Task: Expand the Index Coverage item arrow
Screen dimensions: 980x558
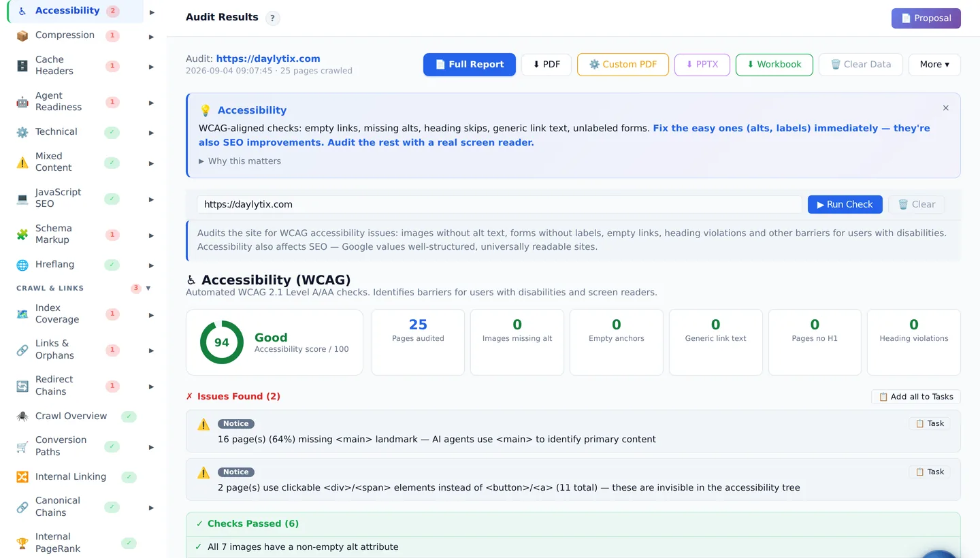Action: click(152, 315)
